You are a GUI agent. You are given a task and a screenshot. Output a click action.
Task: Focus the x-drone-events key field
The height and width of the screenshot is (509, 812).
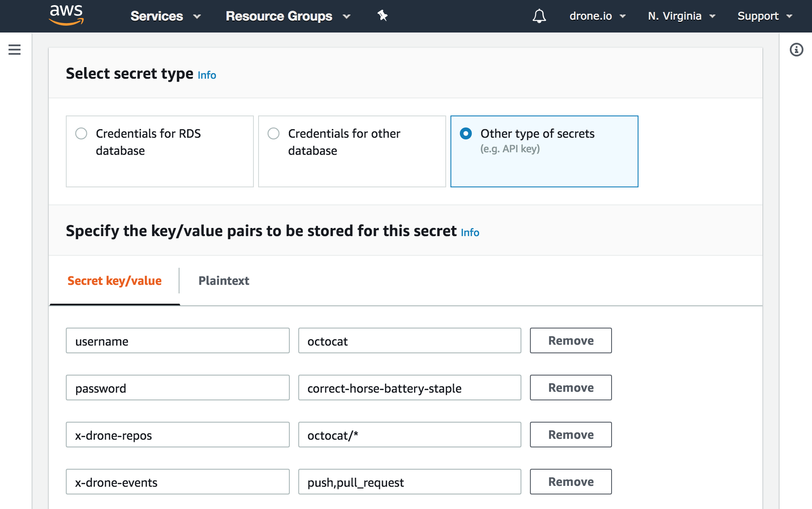pos(178,482)
